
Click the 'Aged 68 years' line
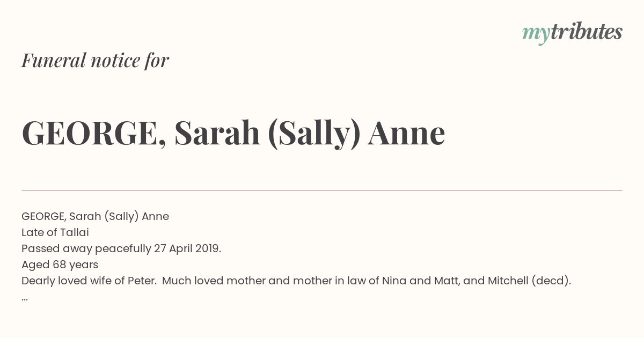click(x=60, y=264)
